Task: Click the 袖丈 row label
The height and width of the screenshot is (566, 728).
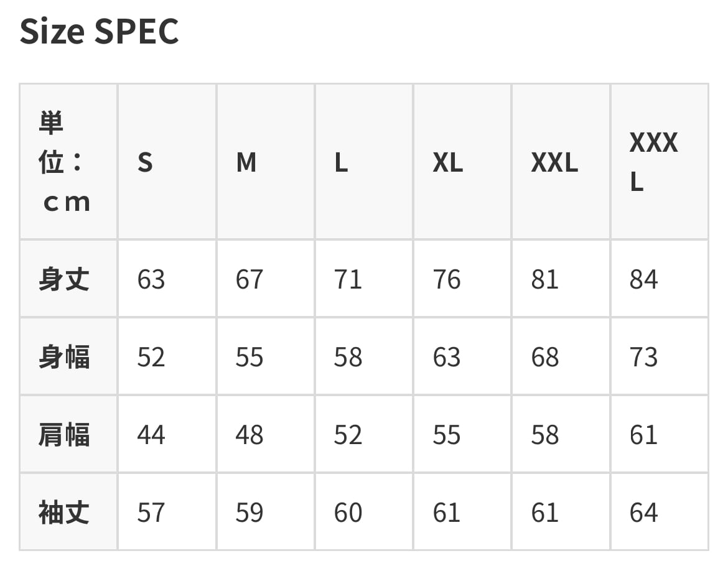Action: [64, 513]
